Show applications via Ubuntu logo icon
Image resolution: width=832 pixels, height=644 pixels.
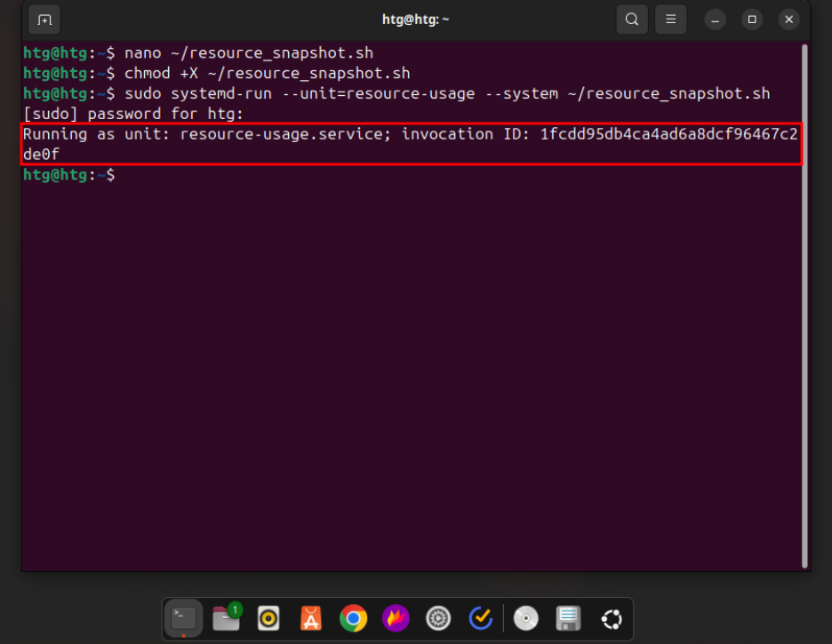click(612, 618)
